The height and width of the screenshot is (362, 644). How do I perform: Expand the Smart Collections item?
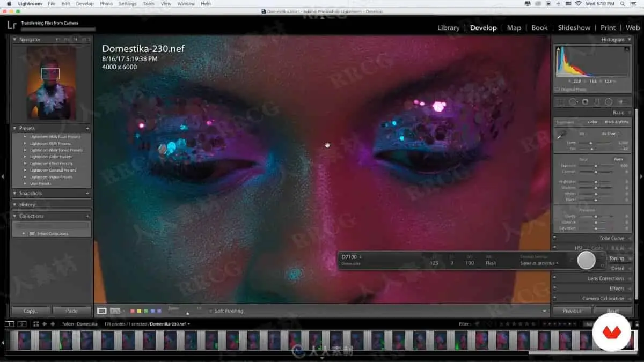(24, 233)
